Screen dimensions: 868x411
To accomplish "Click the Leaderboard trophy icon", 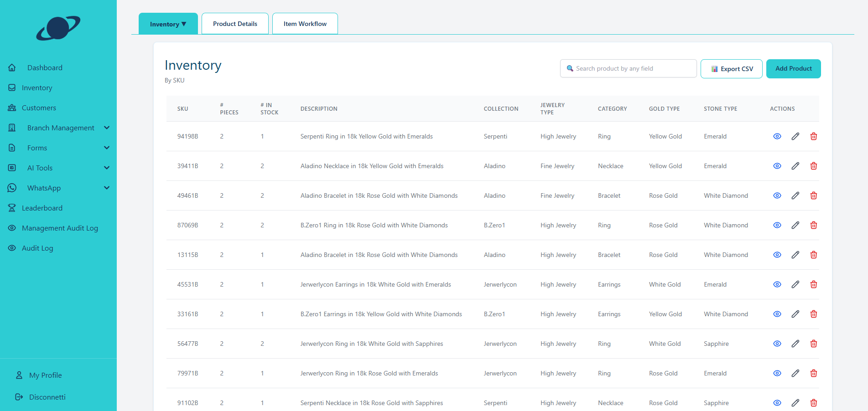I will (x=12, y=208).
